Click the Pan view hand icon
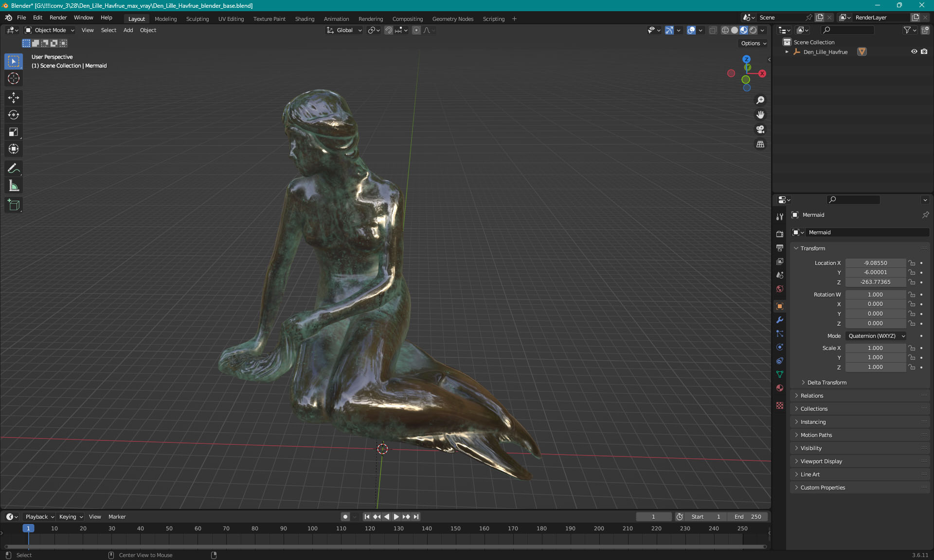The width and height of the screenshot is (934, 560). pos(760,115)
